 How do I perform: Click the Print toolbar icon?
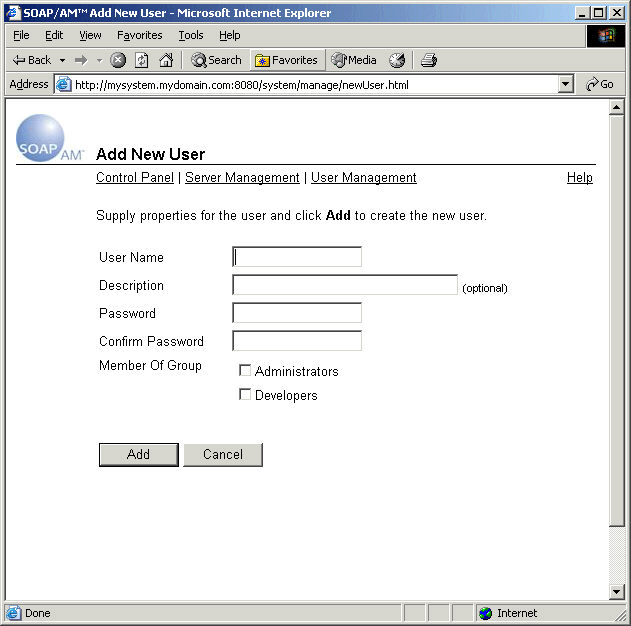pyautogui.click(x=429, y=60)
